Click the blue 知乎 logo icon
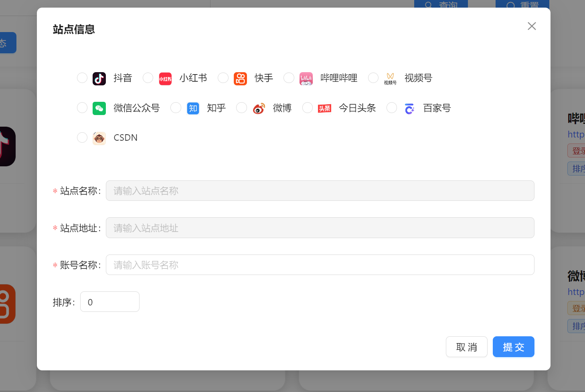The image size is (585, 392). pyautogui.click(x=193, y=109)
